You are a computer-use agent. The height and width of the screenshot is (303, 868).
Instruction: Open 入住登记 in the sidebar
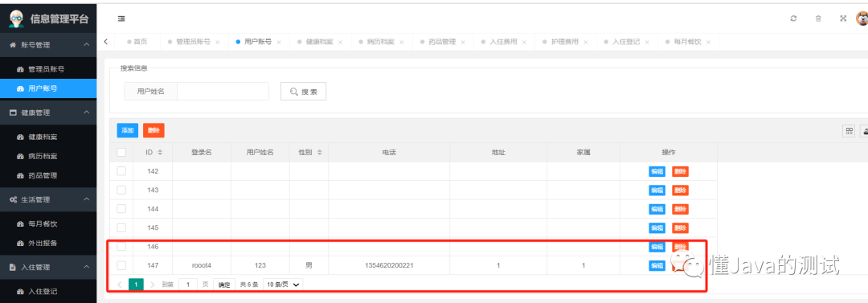pyautogui.click(x=48, y=292)
